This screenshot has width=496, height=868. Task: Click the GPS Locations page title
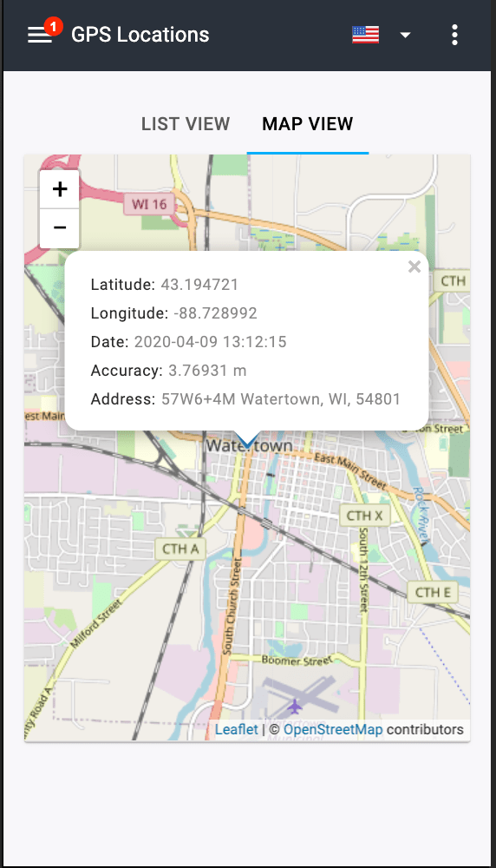[x=140, y=35]
